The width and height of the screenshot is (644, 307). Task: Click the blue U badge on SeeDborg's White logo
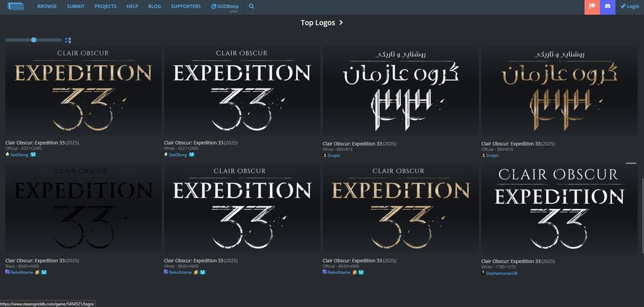tap(192, 154)
